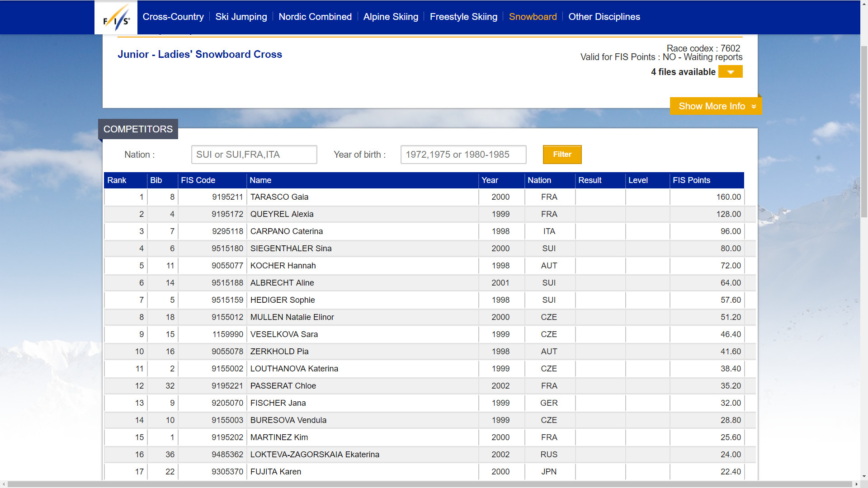This screenshot has width=868, height=488.
Task: Go to Alpine Skiing section
Action: (391, 17)
